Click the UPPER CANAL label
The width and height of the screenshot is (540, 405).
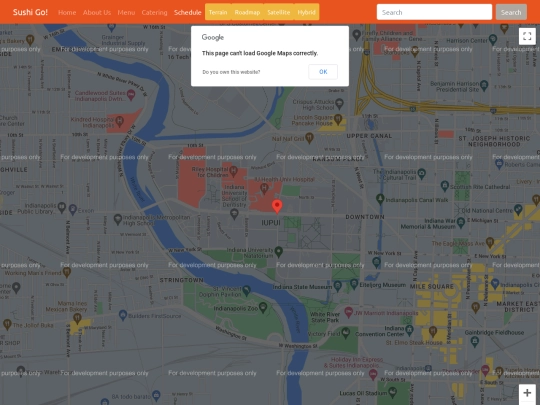(369, 136)
